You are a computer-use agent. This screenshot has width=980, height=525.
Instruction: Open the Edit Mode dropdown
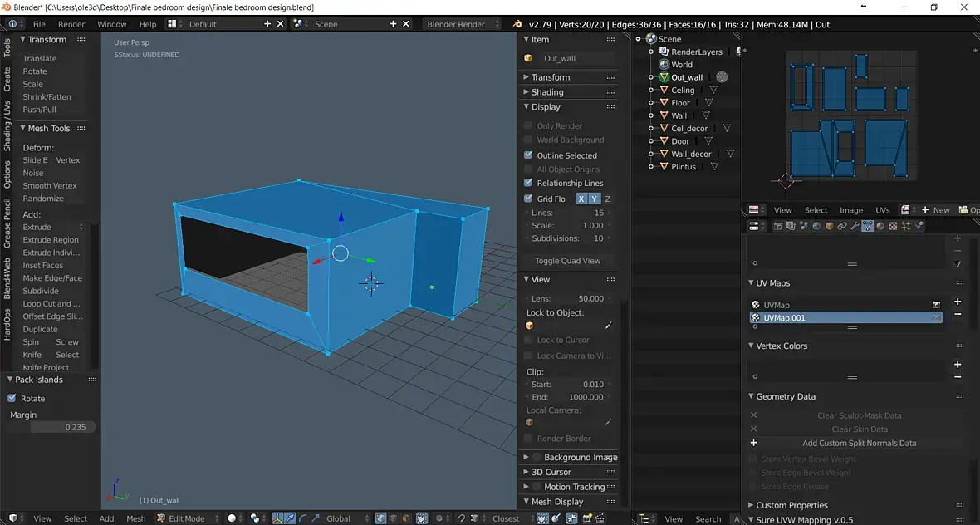point(187,518)
